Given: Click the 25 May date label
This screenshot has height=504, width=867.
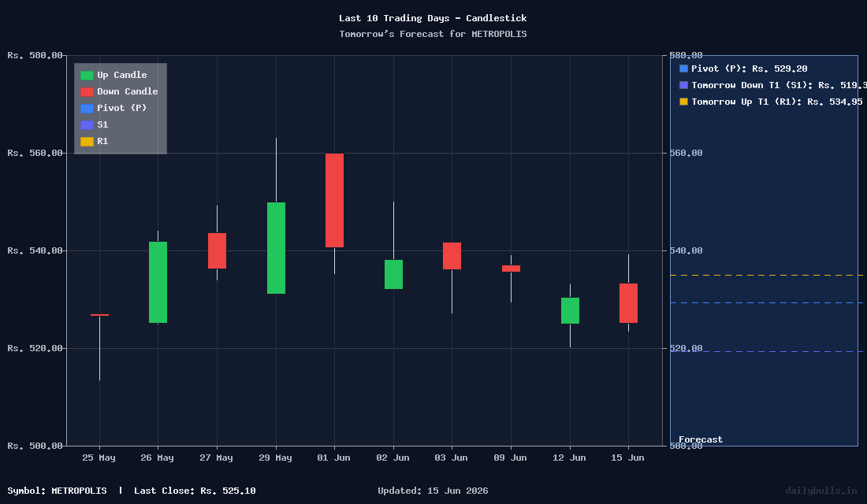Looking at the screenshot, I should point(99,458).
